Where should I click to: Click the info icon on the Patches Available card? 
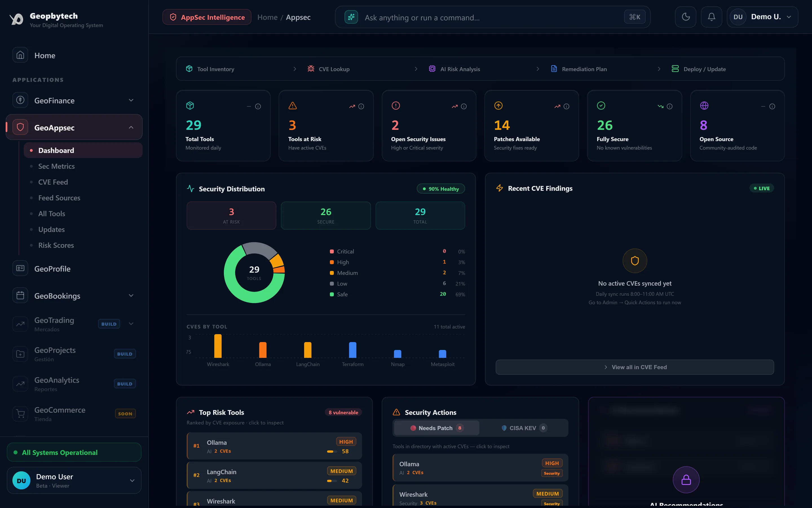point(566,106)
